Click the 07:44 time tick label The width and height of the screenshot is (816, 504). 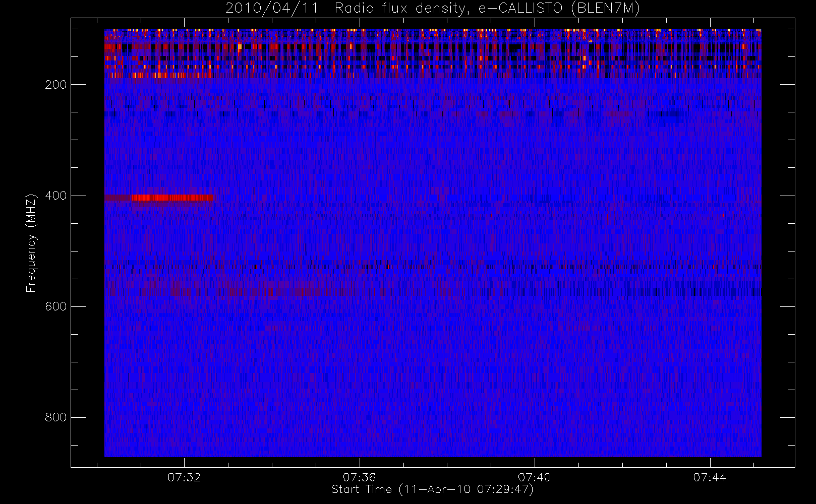(x=710, y=477)
